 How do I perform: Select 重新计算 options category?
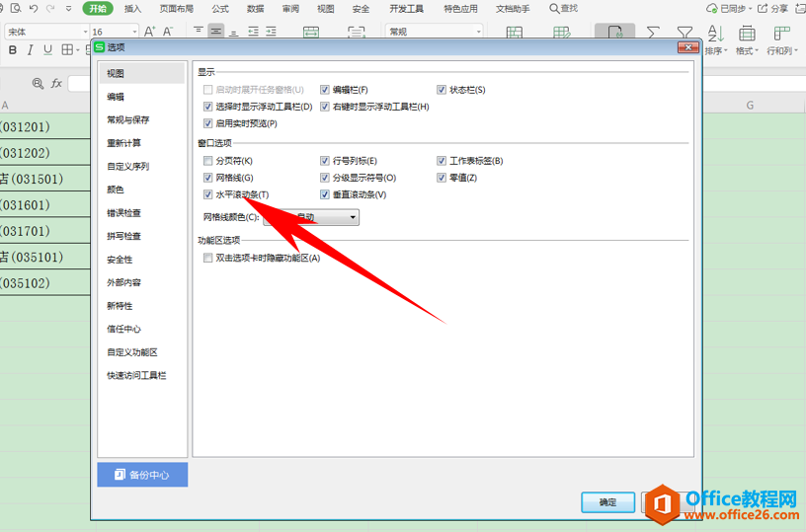(x=123, y=143)
